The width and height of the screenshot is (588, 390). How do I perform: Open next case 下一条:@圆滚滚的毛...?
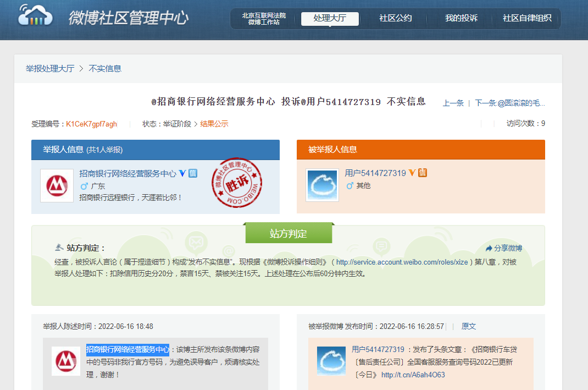coord(509,103)
